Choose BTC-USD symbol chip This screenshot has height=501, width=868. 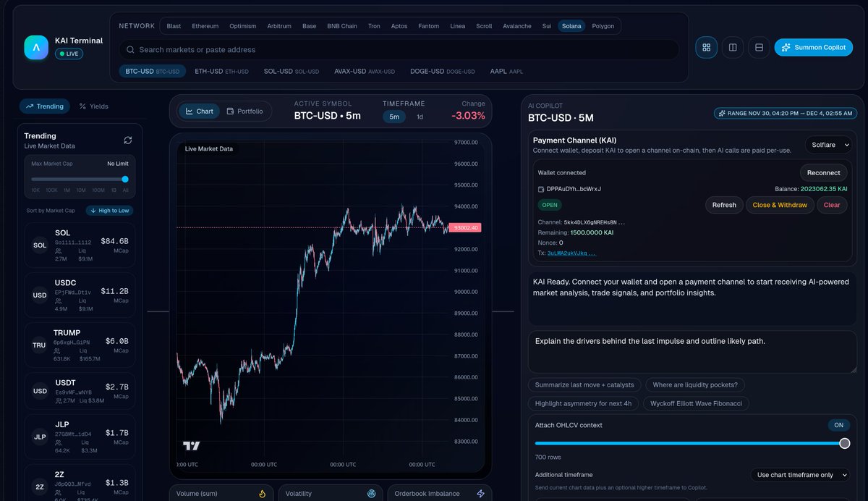click(153, 72)
